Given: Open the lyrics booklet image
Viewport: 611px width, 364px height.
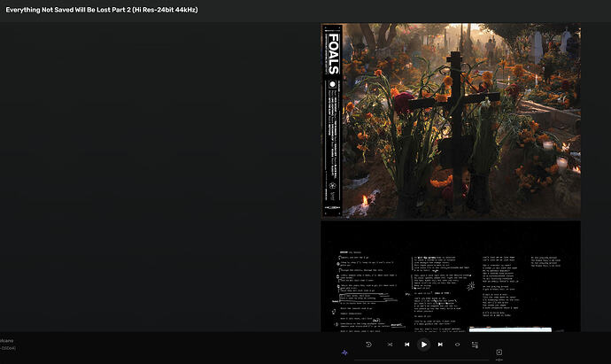Looking at the screenshot, I should point(451,276).
